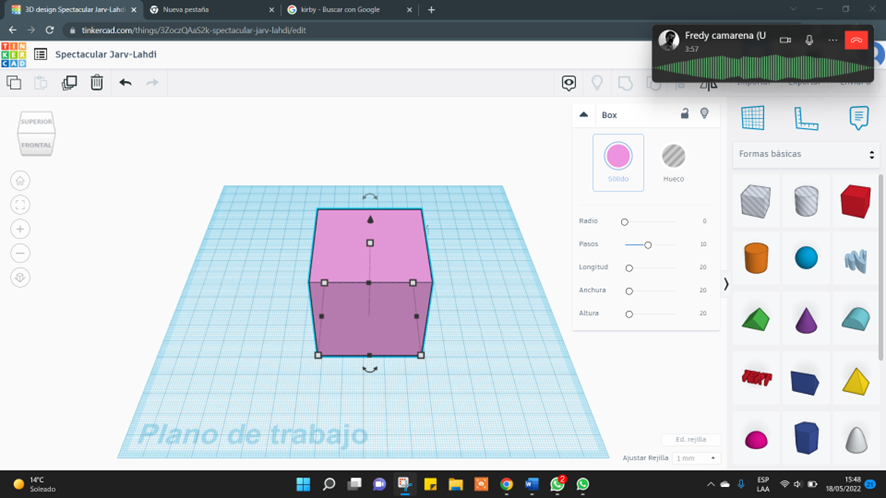Select the Workplane tool icon
This screenshot has width=886, height=498.
[753, 118]
